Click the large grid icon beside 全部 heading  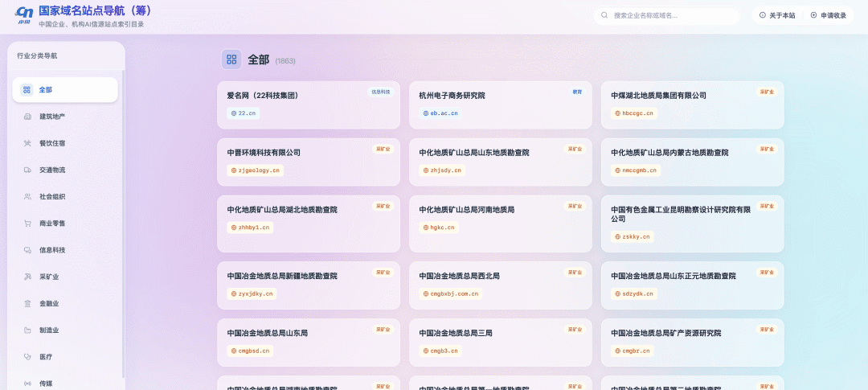231,60
